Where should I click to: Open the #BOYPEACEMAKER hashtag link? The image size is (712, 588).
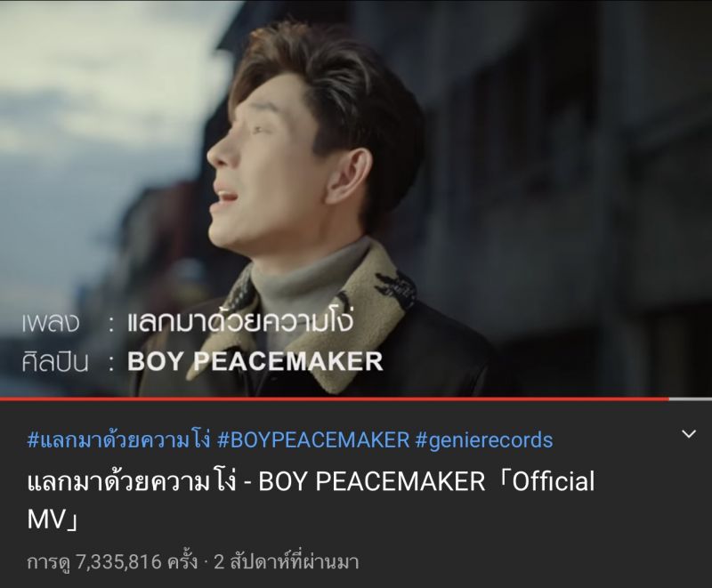(313, 440)
